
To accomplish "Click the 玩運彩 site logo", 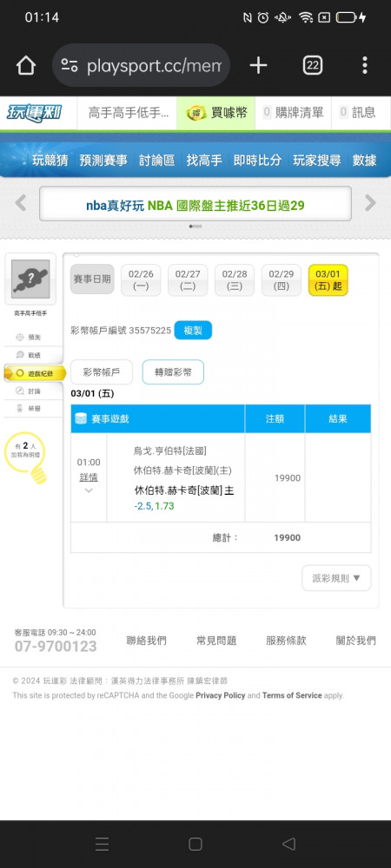I will (x=35, y=113).
